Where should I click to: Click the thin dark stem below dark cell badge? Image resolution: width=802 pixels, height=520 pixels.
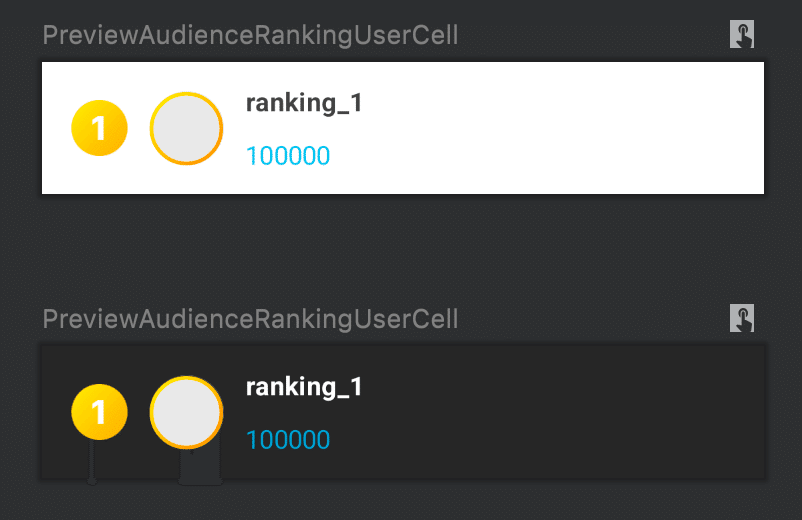tap(92, 462)
